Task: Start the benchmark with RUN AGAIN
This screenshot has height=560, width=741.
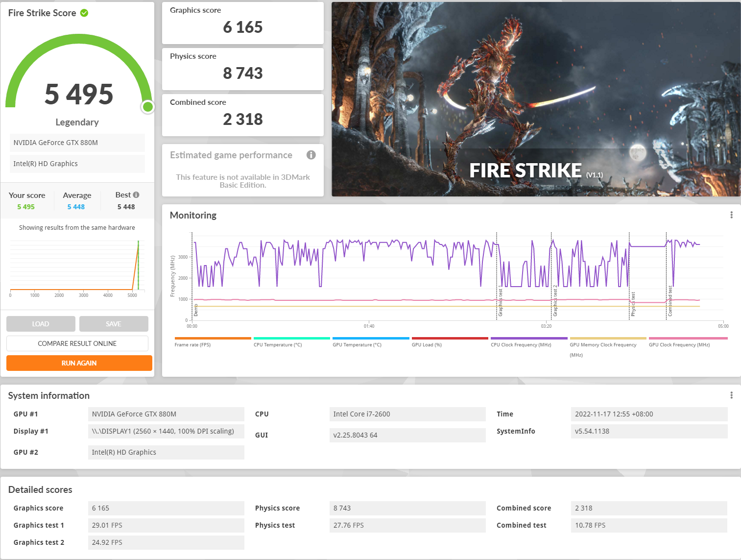Action: coord(79,363)
